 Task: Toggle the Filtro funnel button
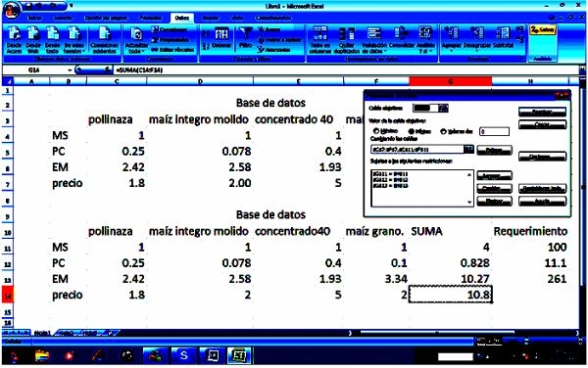coord(245,38)
